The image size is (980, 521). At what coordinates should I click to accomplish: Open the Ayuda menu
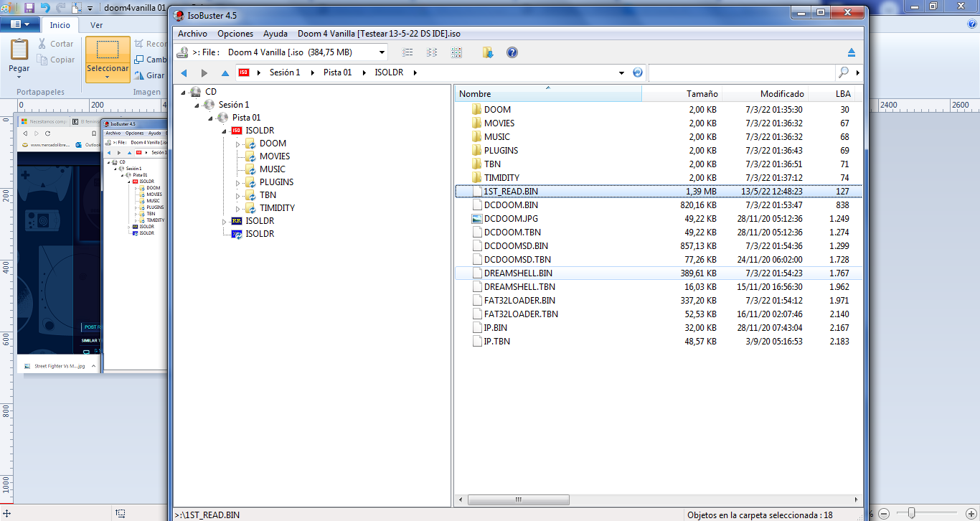tap(275, 34)
